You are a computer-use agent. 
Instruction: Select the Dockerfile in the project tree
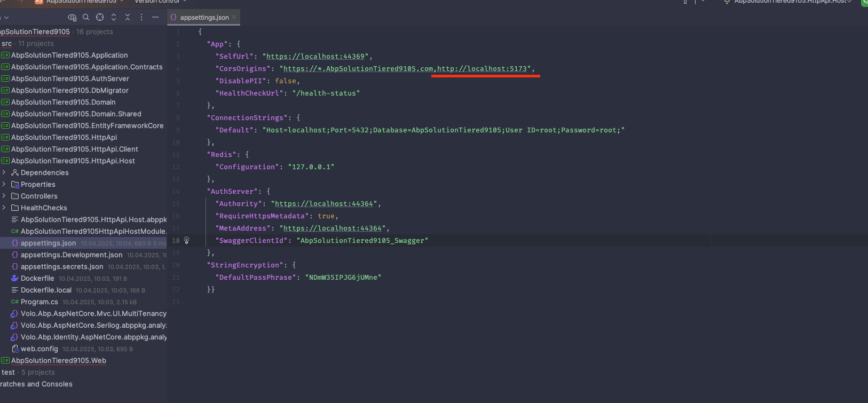click(x=37, y=278)
